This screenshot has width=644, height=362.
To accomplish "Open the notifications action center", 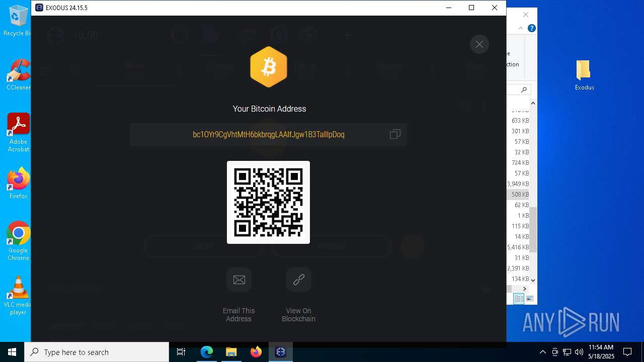I will 627,352.
